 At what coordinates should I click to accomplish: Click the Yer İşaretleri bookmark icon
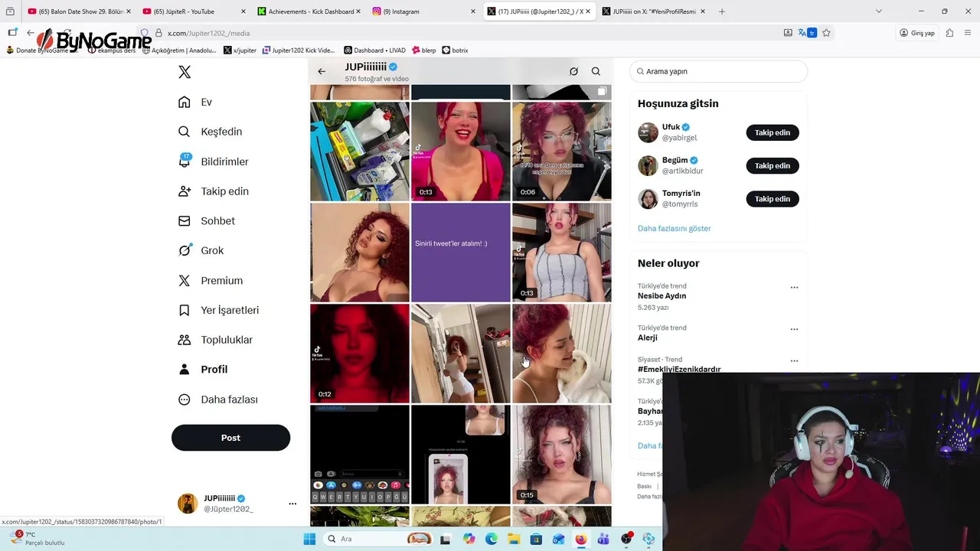coord(184,310)
